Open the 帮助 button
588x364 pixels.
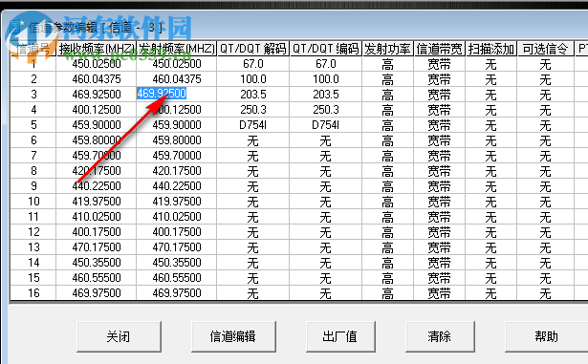(x=546, y=336)
